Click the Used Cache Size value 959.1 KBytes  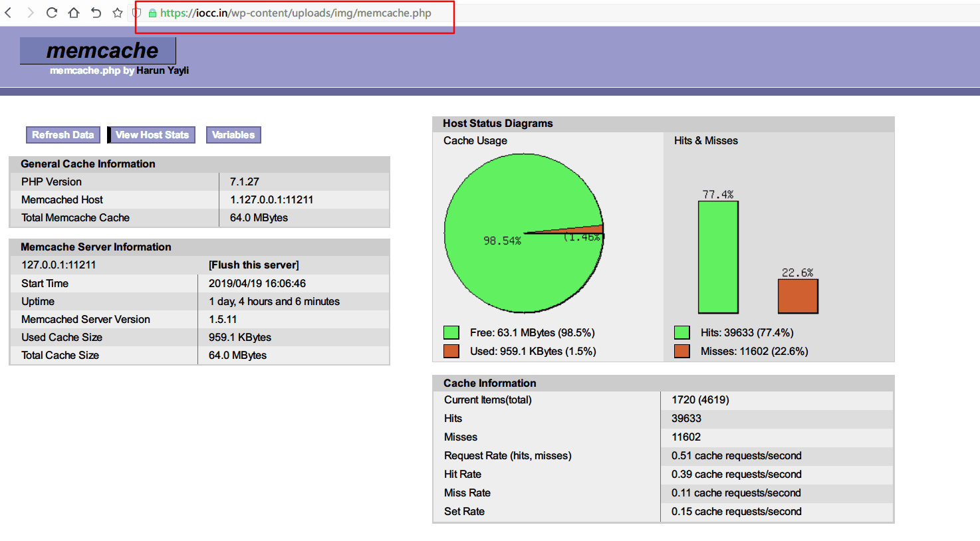[240, 338]
